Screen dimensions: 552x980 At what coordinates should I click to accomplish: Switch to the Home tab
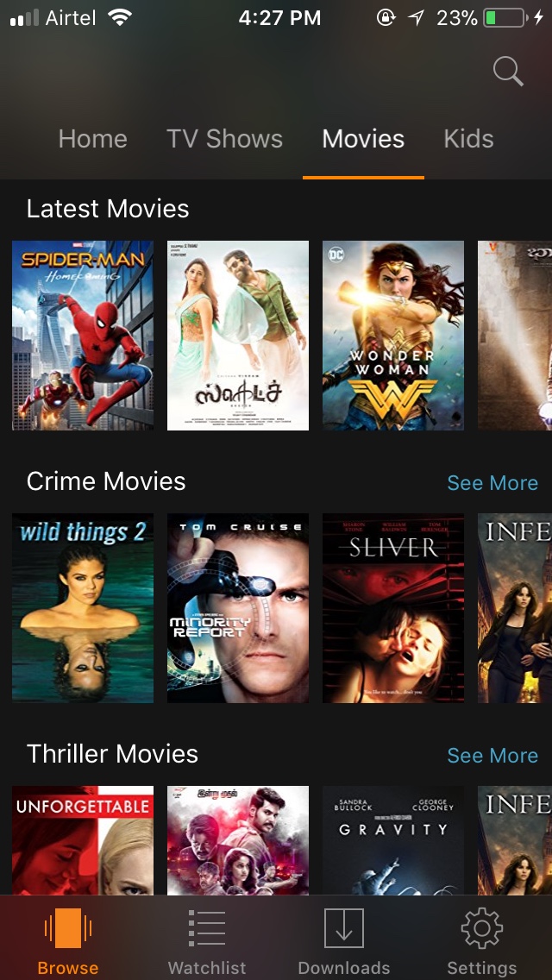(92, 139)
